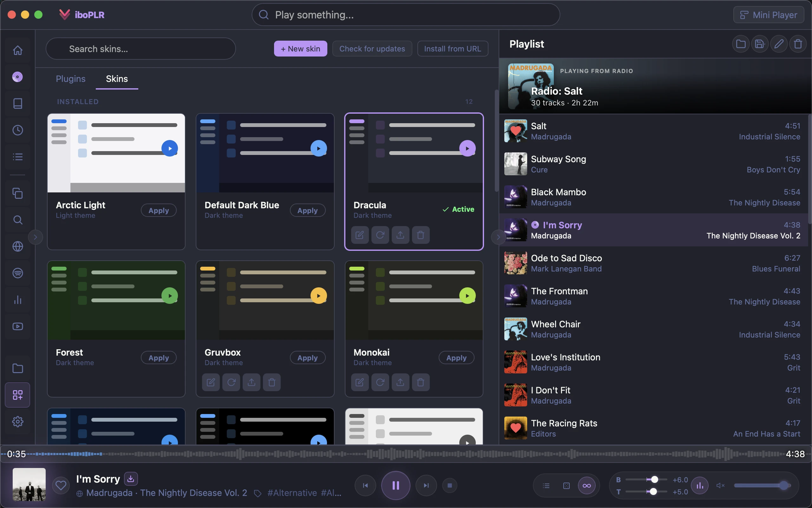
Task: Click Check for updates
Action: (372, 49)
